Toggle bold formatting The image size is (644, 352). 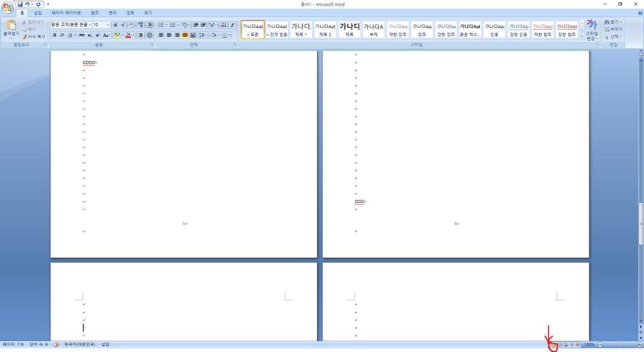click(x=54, y=35)
